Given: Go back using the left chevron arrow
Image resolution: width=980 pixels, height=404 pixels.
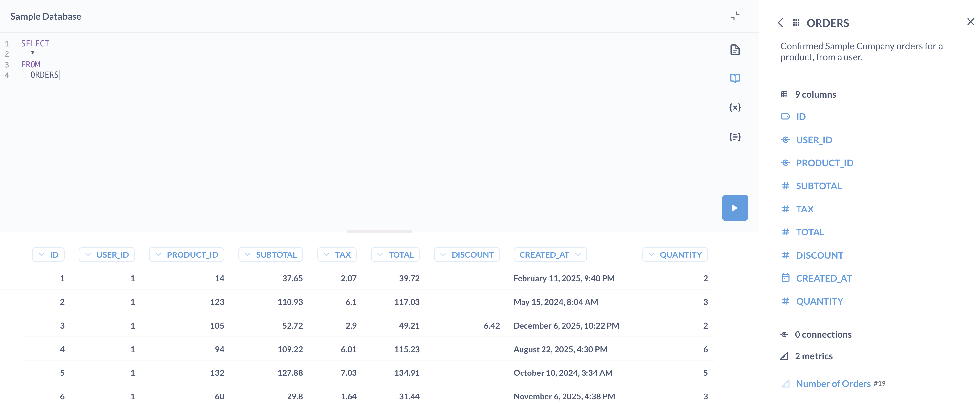Looking at the screenshot, I should pos(781,22).
